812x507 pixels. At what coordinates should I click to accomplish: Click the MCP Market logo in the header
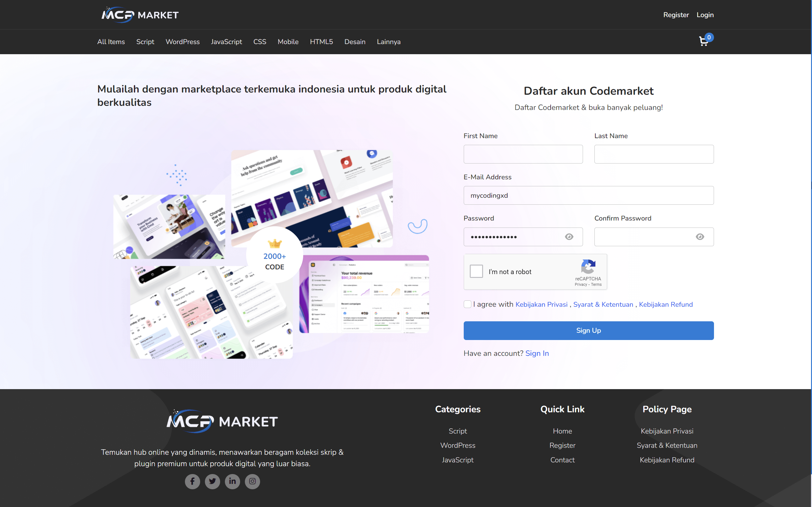(x=140, y=15)
